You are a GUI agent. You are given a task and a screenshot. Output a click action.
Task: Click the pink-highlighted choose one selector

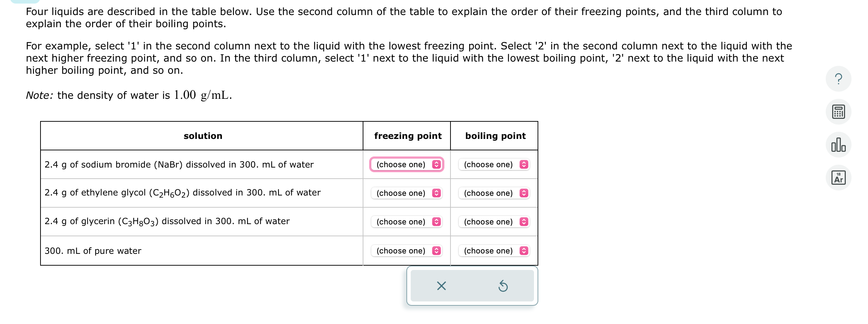point(407,164)
